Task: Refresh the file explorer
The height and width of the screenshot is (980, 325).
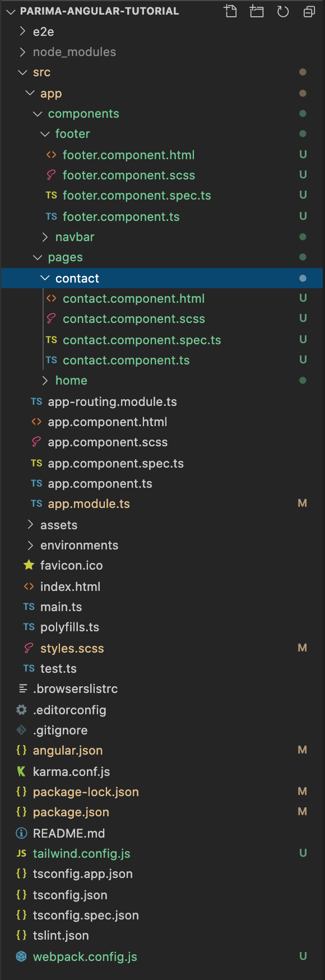Action: [x=283, y=11]
